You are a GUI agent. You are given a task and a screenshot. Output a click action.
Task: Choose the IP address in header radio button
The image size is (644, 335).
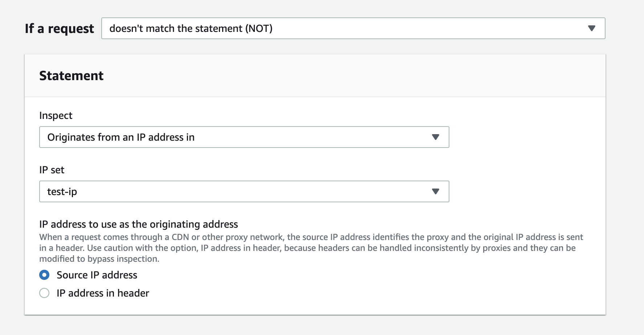click(x=44, y=293)
